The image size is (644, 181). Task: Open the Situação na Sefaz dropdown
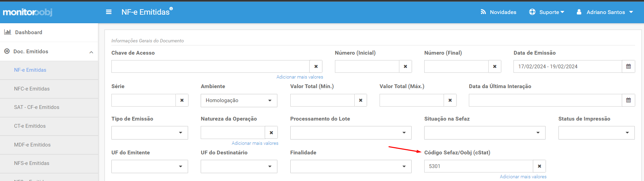pyautogui.click(x=485, y=133)
